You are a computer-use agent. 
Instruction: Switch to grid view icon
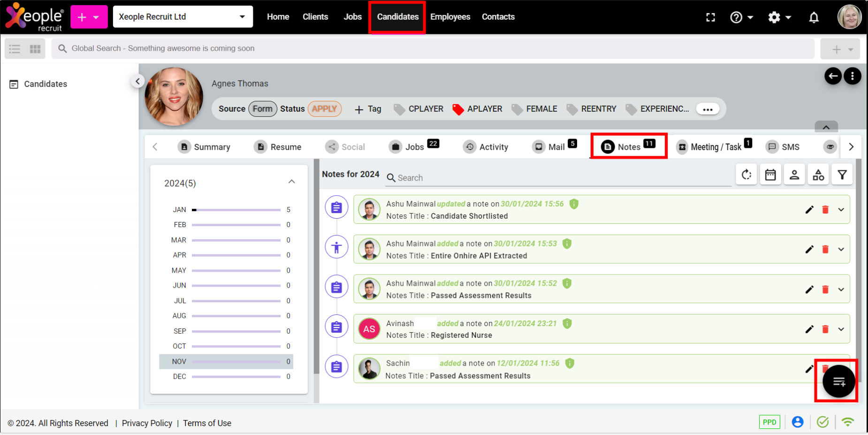pyautogui.click(x=35, y=49)
